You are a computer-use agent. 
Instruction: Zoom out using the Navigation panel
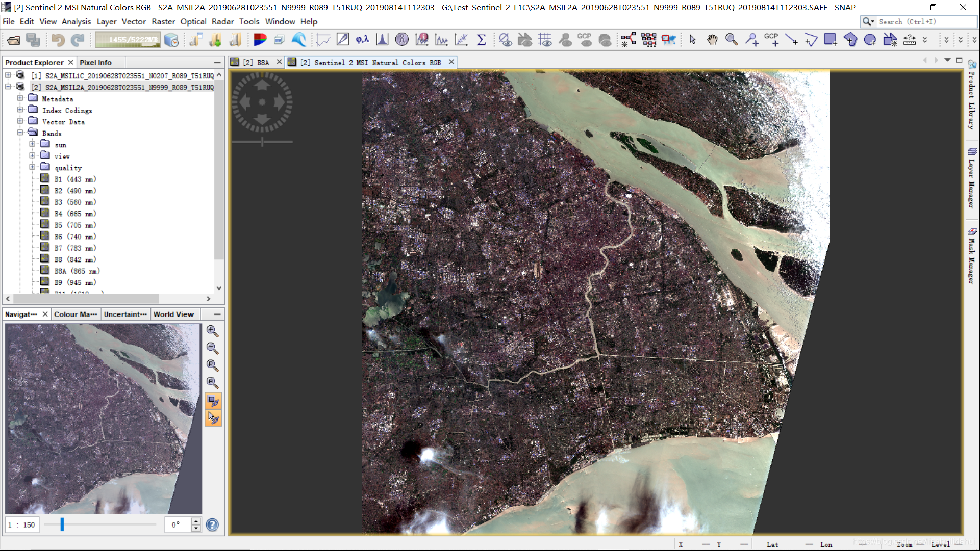tap(213, 349)
